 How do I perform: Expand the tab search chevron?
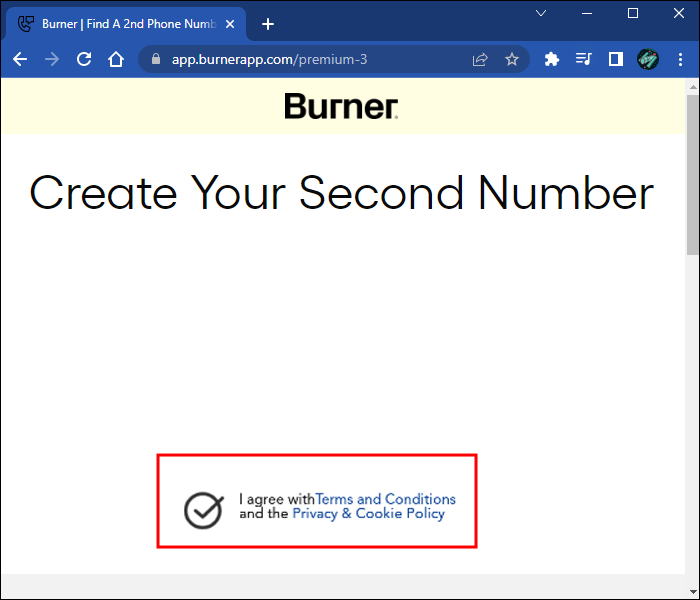point(541,13)
